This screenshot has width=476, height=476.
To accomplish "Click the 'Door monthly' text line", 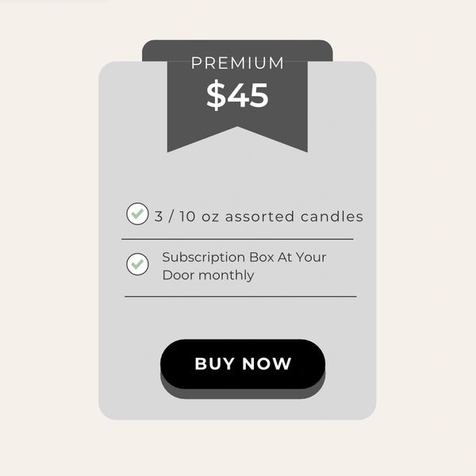I will coord(208,275).
